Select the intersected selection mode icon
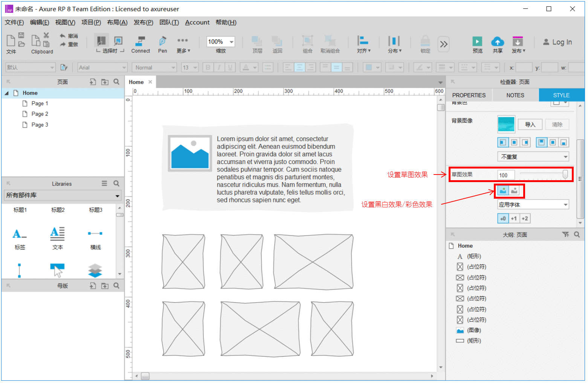This screenshot has width=588, height=383. [x=101, y=40]
